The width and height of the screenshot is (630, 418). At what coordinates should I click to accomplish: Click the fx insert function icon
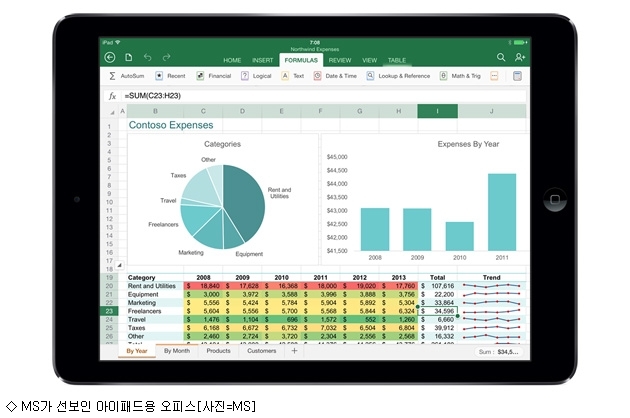[x=112, y=96]
